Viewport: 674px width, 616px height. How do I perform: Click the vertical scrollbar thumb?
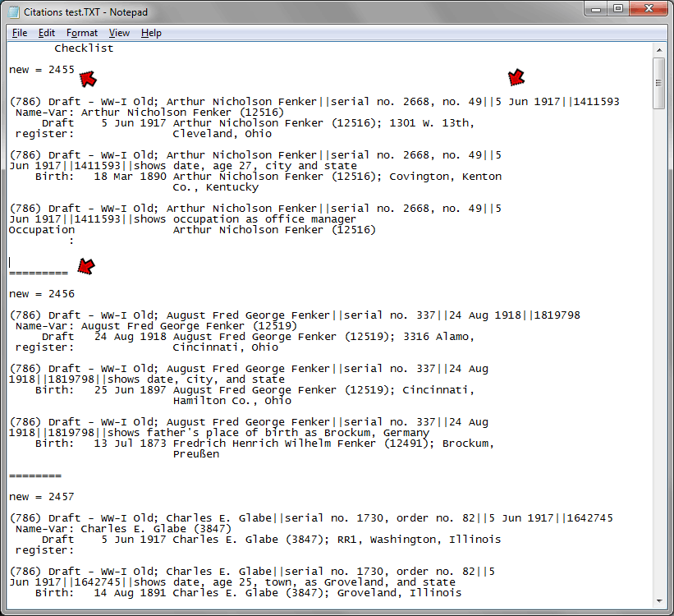click(x=658, y=83)
